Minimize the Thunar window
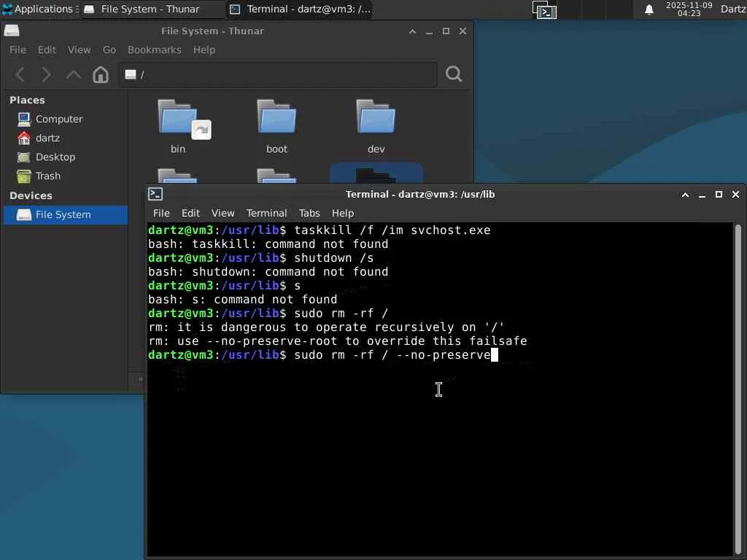747x560 pixels. pyautogui.click(x=429, y=31)
